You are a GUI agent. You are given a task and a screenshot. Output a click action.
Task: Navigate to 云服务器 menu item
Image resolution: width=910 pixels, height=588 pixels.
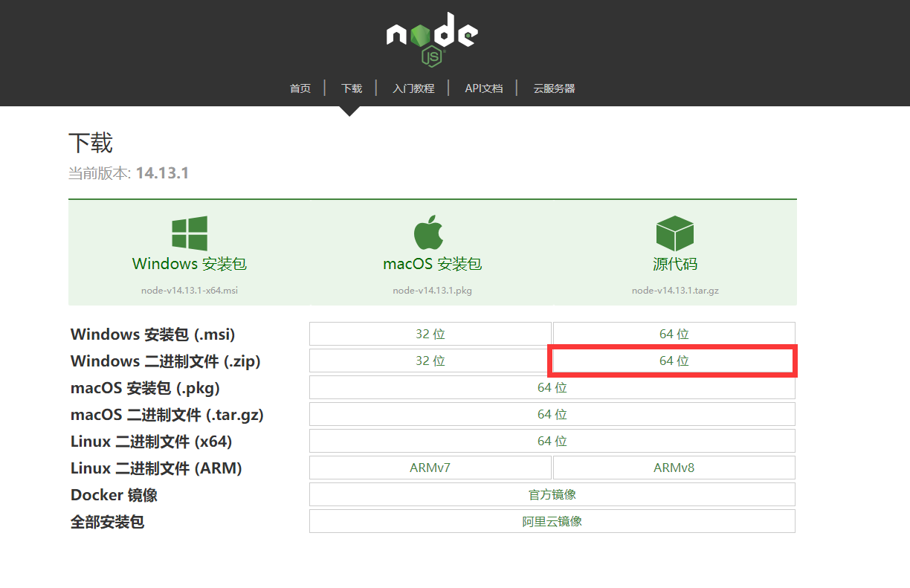point(554,88)
